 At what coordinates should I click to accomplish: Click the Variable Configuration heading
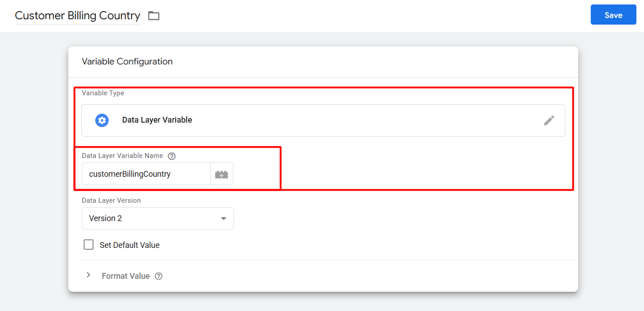[127, 62]
